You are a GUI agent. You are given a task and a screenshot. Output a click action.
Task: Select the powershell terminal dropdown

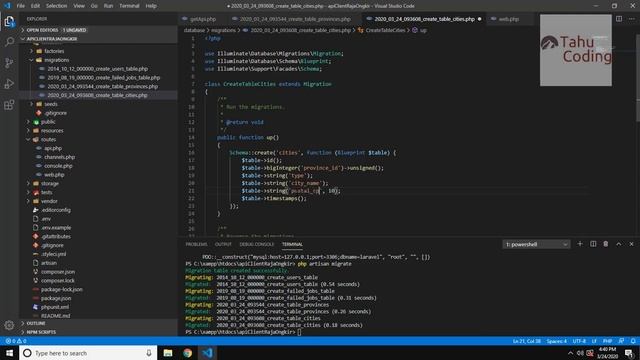(x=536, y=244)
